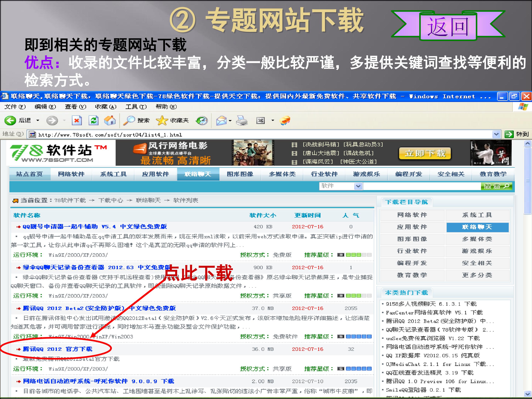Image resolution: width=532 pixels, height=399 pixels.
Task: Open 网络电话自动追呼系统 9.0.8.9 下载 link
Action: [98, 381]
